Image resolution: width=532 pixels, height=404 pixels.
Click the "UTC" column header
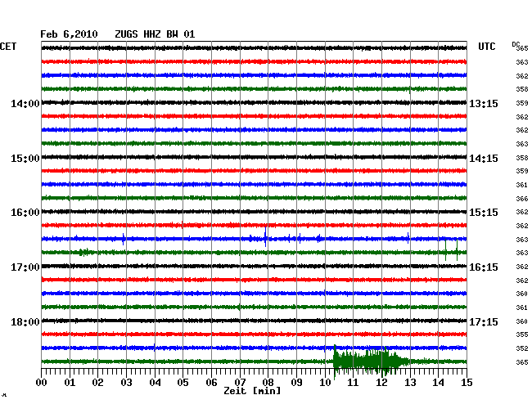[x=486, y=47]
